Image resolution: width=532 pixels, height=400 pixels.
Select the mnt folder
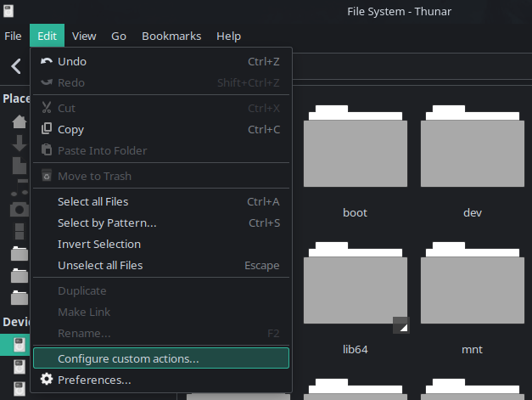473,283
